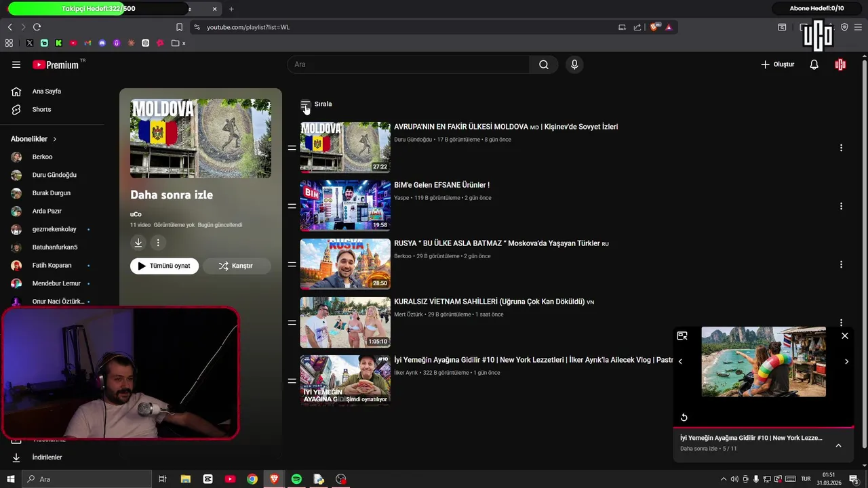
Task: Open the Windows notification center
Action: [x=854, y=479]
